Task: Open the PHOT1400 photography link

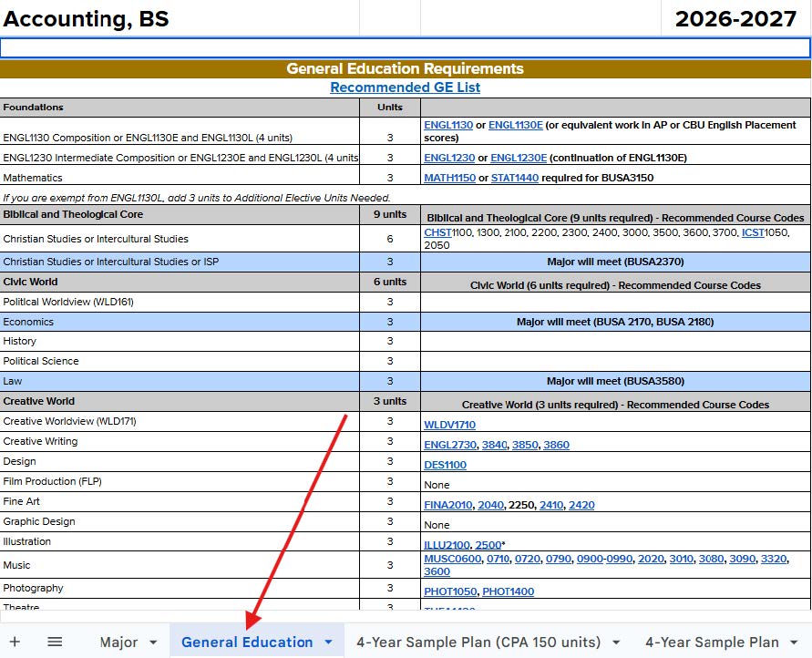Action: coord(508,591)
